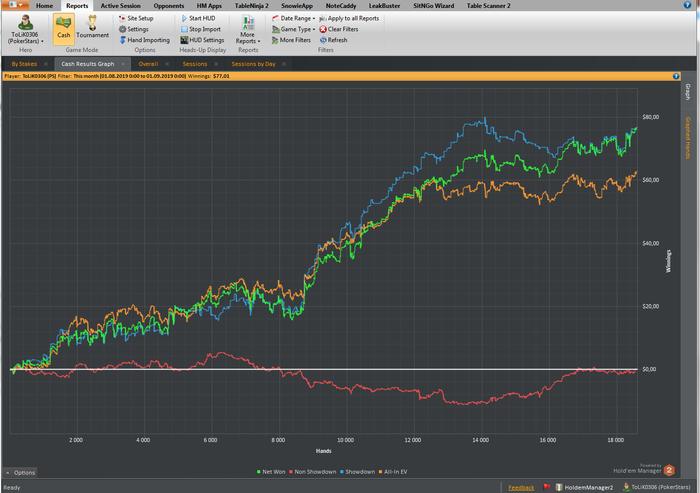The height and width of the screenshot is (493, 700).
Task: Click HoldemManager2 database status item
Action: click(x=584, y=488)
